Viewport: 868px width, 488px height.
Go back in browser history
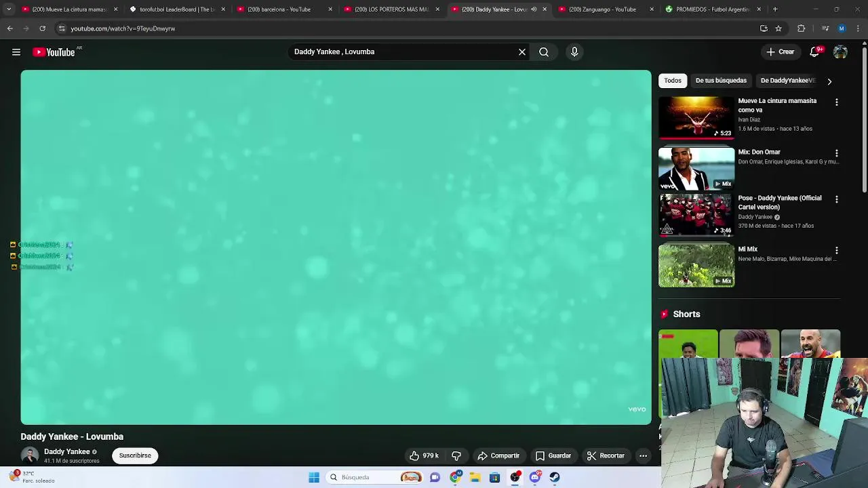pos(10,28)
